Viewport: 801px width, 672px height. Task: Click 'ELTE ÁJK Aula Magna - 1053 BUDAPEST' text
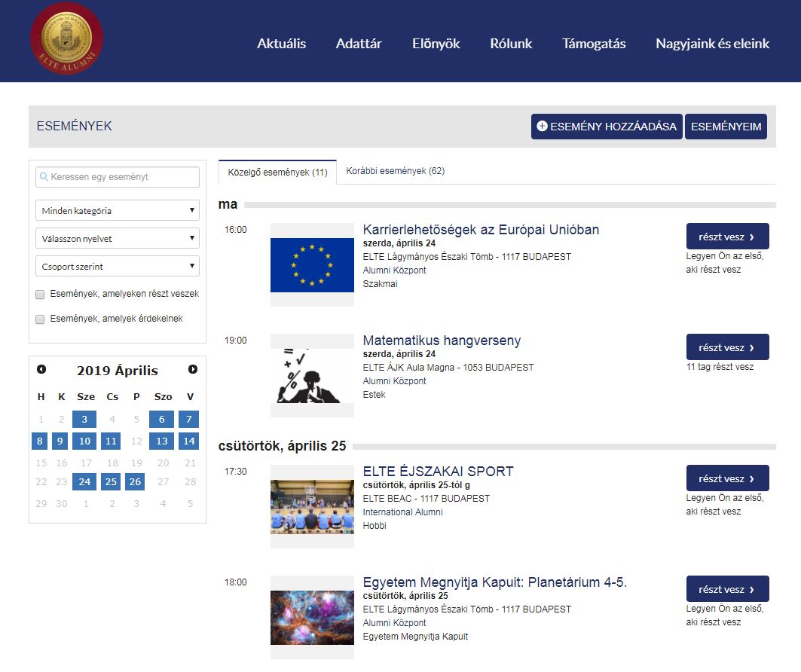point(448,367)
